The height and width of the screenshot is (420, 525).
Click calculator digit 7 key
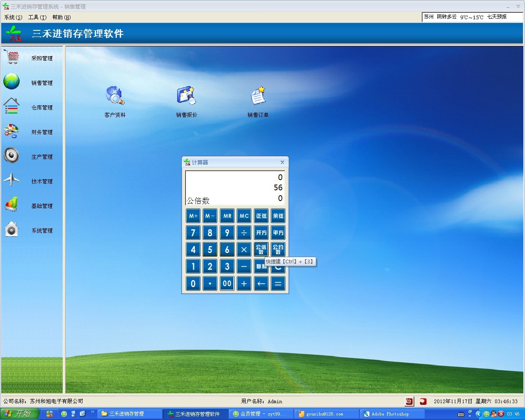(193, 233)
